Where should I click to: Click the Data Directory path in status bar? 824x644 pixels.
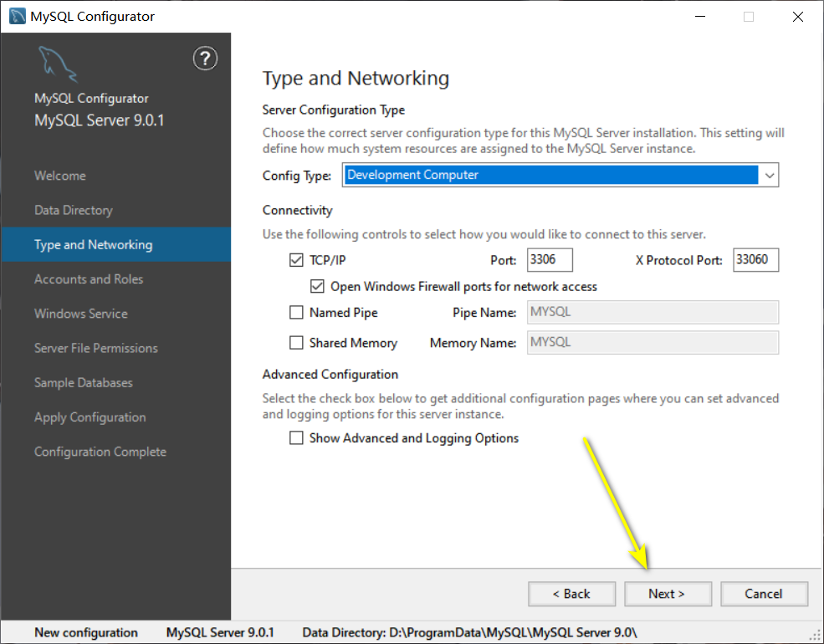(x=469, y=632)
